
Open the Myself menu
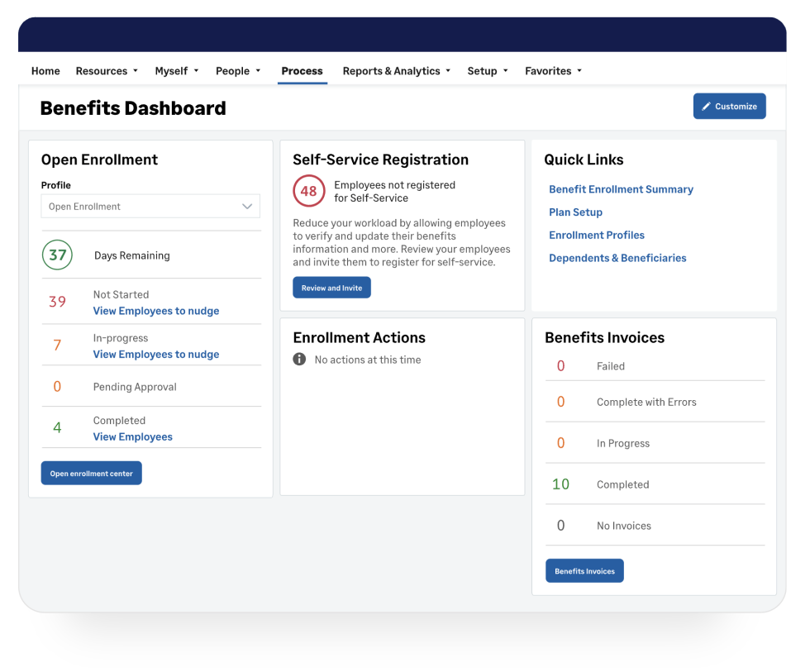coord(177,71)
